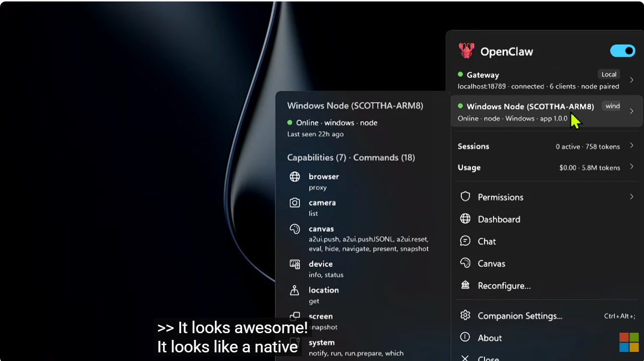Screen dimensions: 644x361
Task: Click the canvas commands list text
Action: [x=369, y=244]
